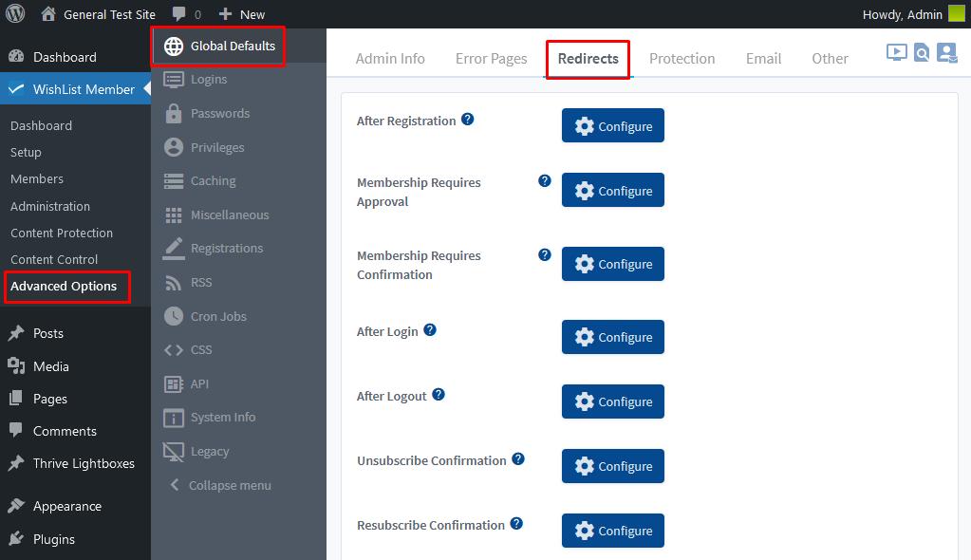Click help icon next to After Login

(430, 330)
